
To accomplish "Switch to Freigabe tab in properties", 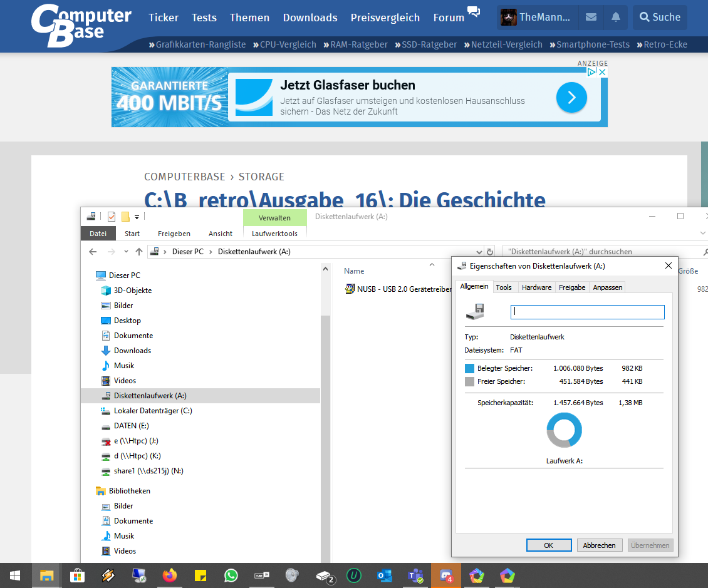I will [x=571, y=287].
